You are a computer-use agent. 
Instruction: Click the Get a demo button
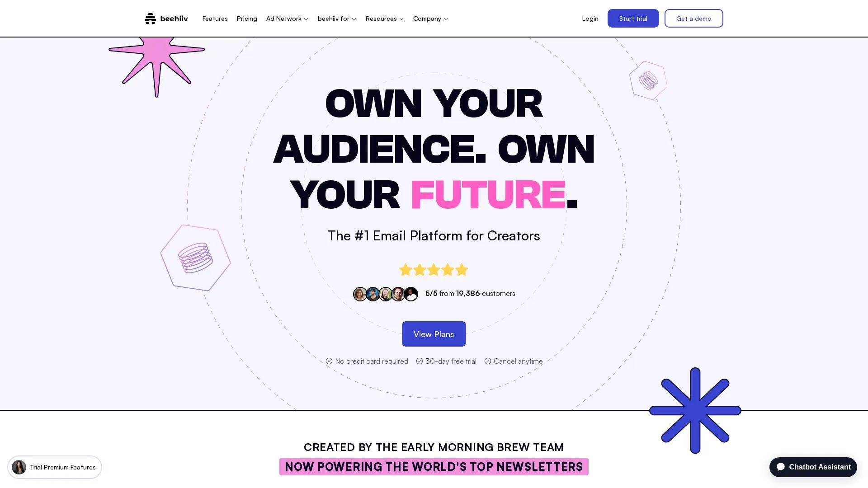pyautogui.click(x=693, y=18)
